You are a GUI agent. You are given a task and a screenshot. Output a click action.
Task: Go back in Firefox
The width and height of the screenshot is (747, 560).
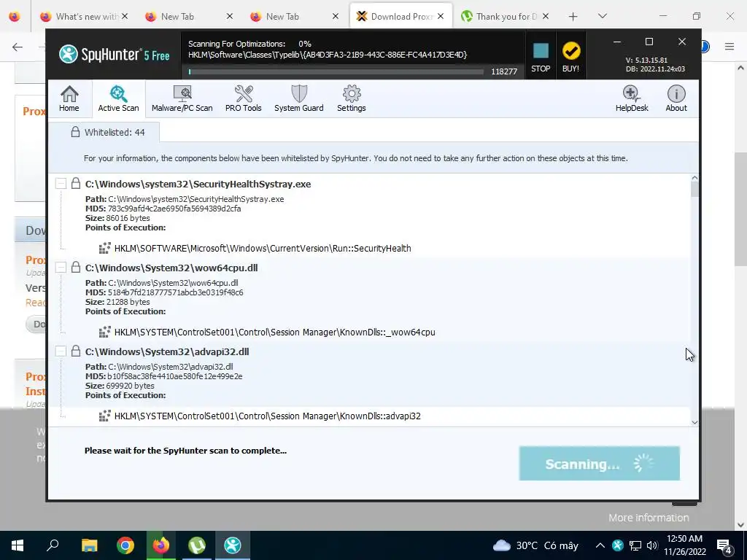pos(18,47)
